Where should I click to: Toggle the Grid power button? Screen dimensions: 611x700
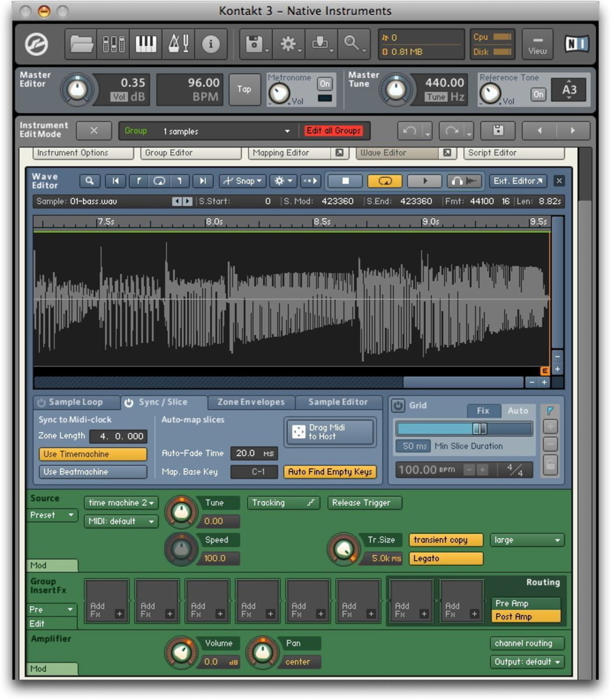click(398, 405)
